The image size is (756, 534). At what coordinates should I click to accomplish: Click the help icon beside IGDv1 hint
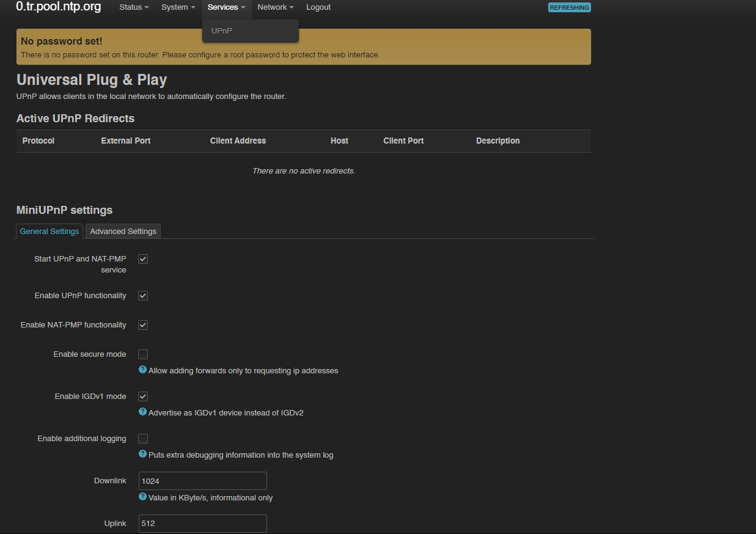[142, 412]
